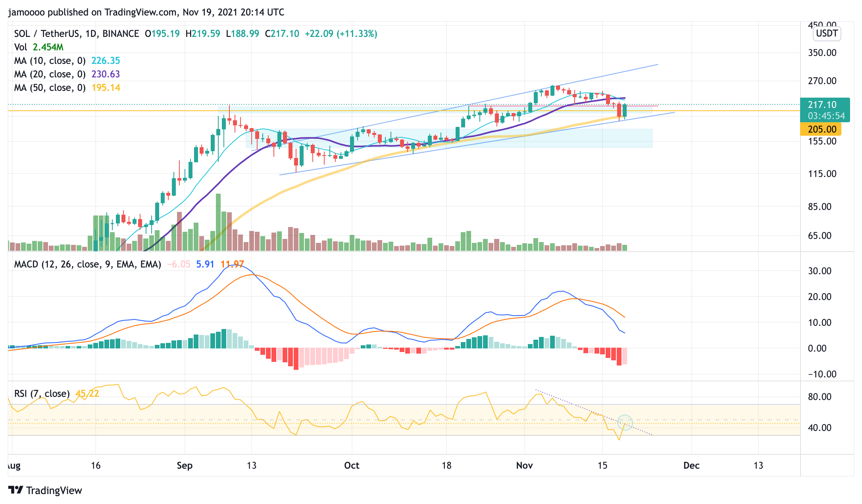
Task: Click the 155.00 price axis label
Action: (x=822, y=141)
